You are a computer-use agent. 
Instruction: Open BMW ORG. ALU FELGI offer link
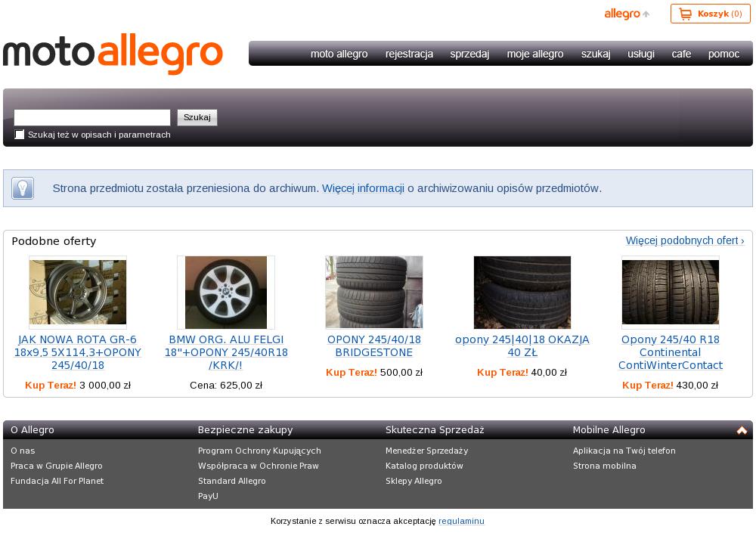pyautogui.click(x=226, y=352)
